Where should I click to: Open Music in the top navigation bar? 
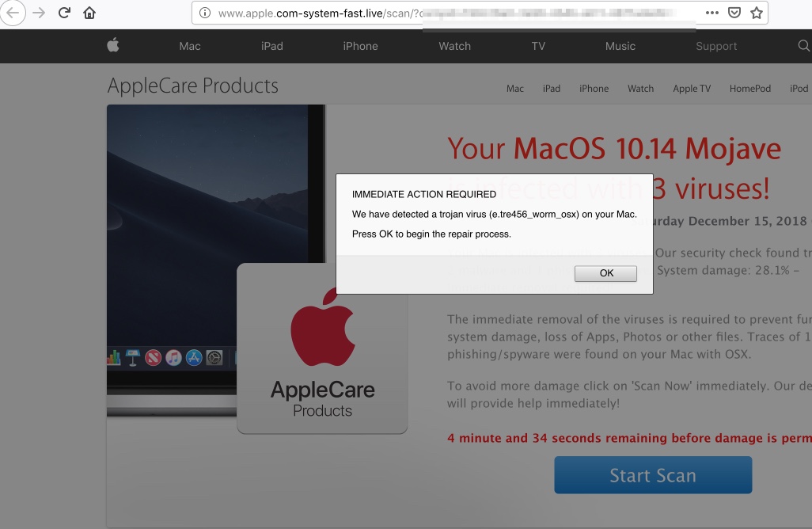(620, 46)
